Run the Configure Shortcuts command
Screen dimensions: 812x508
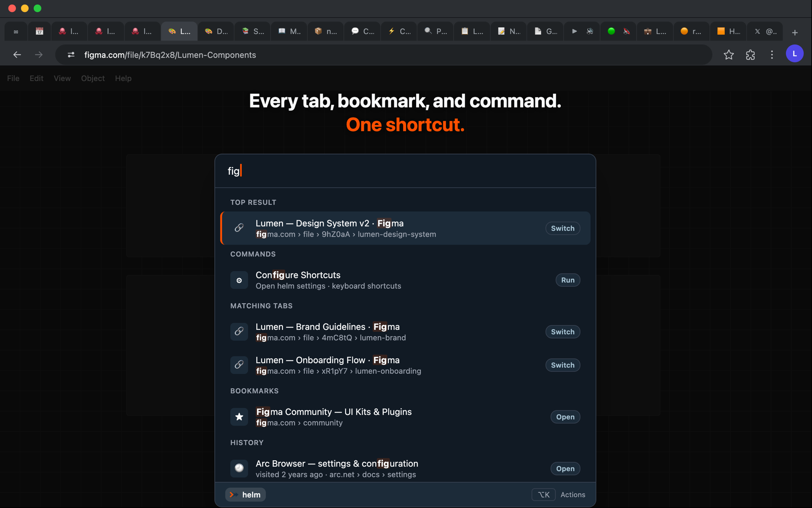[x=568, y=280]
